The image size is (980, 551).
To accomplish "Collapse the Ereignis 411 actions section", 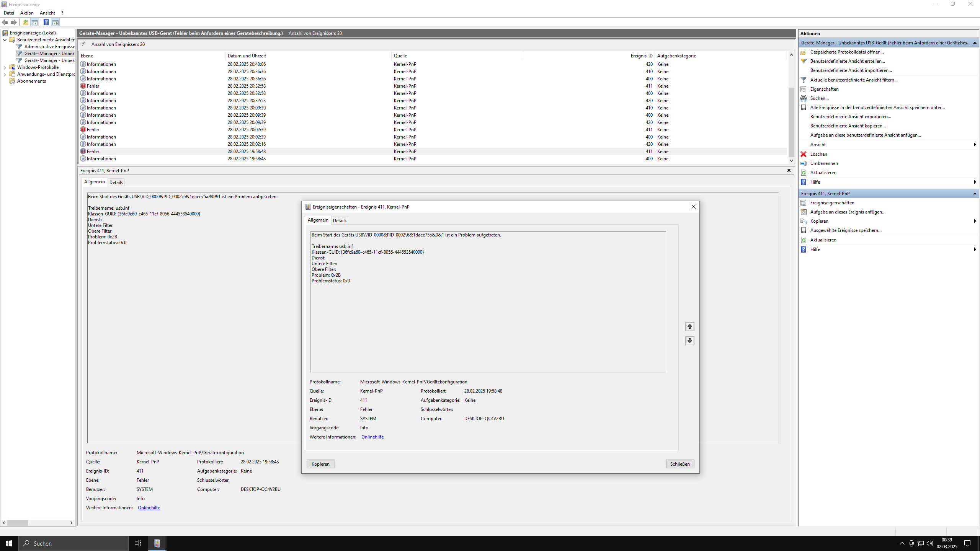I will [975, 194].
